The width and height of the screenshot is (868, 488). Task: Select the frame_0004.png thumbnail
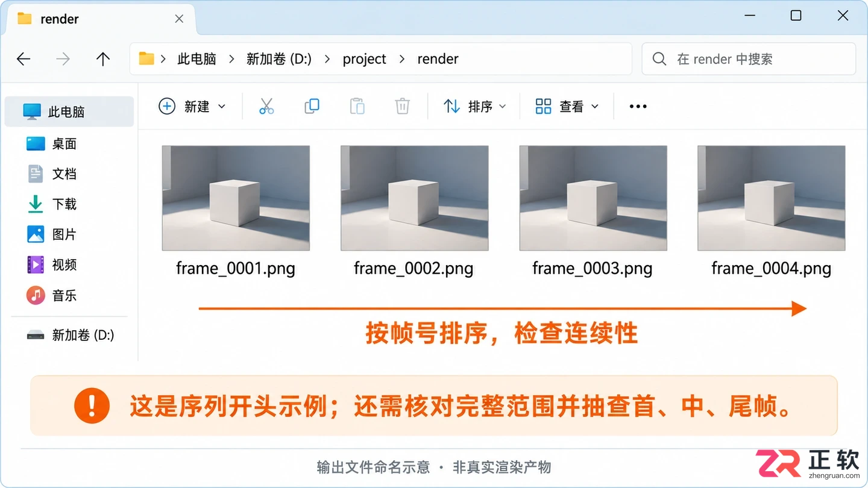click(772, 198)
